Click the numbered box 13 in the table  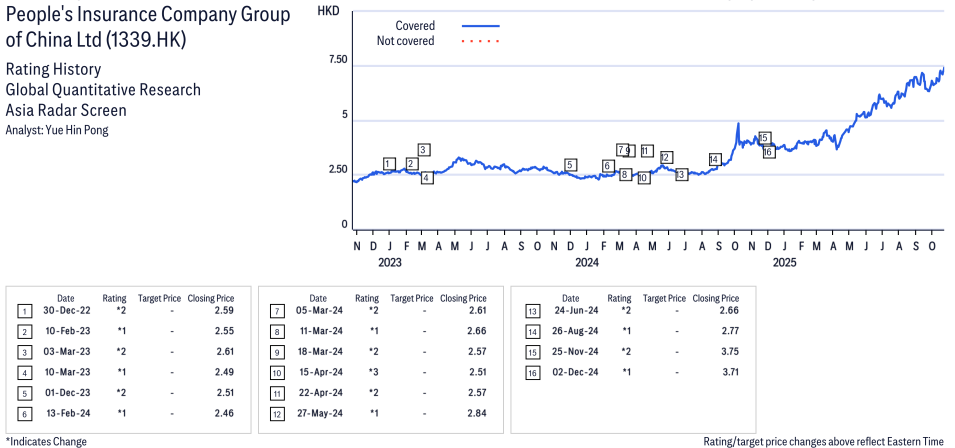point(528,311)
